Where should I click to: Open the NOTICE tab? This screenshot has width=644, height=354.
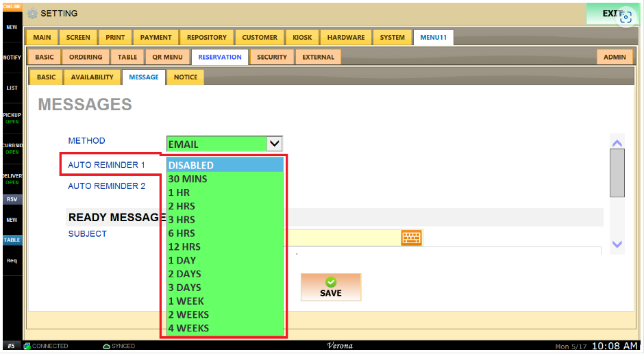click(185, 77)
